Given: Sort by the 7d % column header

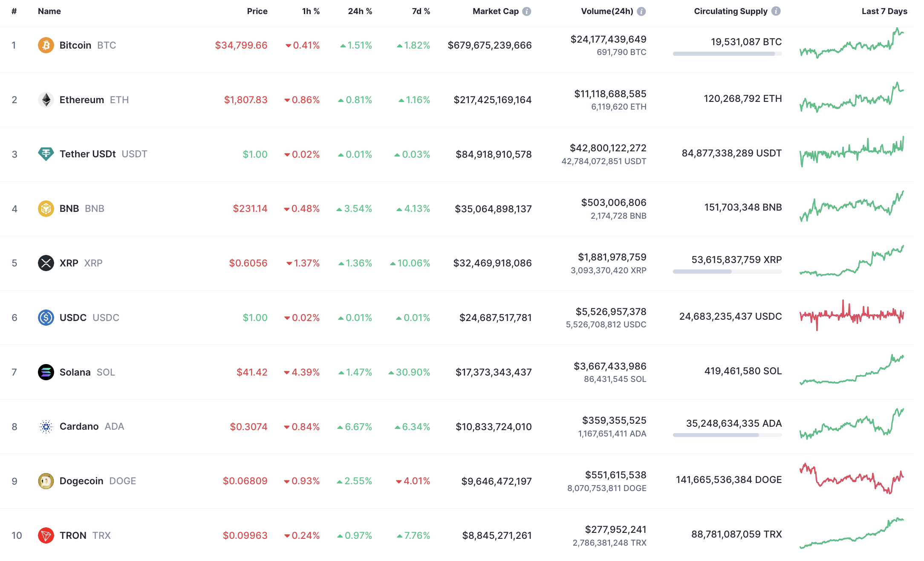Looking at the screenshot, I should (421, 12).
